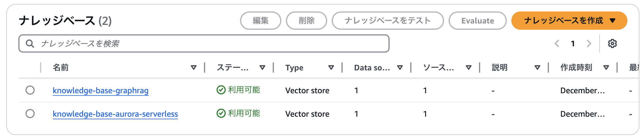The width and height of the screenshot is (644, 139).
Task: Click the 編集 button
Action: (x=260, y=21)
